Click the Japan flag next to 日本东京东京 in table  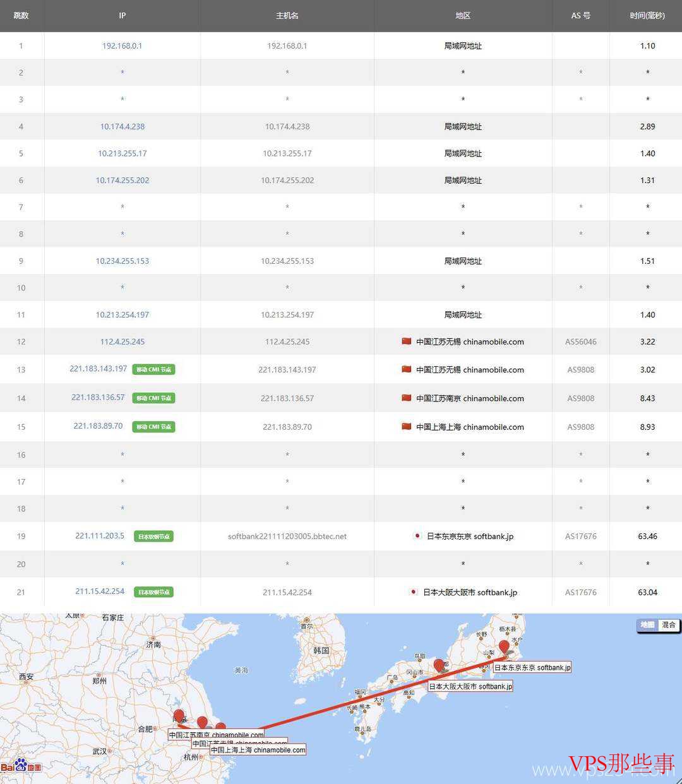tap(417, 536)
